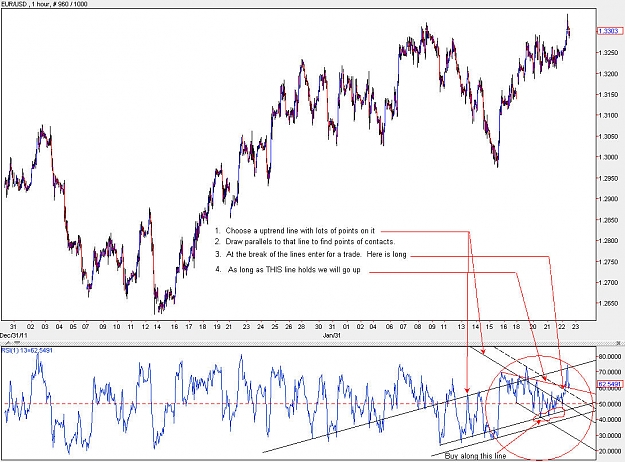Click the 40.0000 RSI scale label
Viewport: 625px width, 462px height.
pos(611,420)
